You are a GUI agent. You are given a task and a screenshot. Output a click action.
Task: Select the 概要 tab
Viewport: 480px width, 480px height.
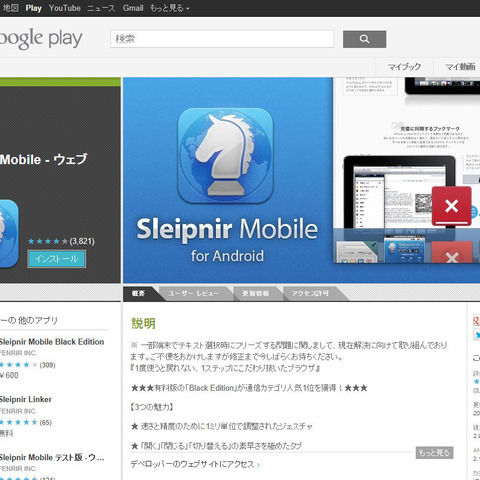(138, 294)
